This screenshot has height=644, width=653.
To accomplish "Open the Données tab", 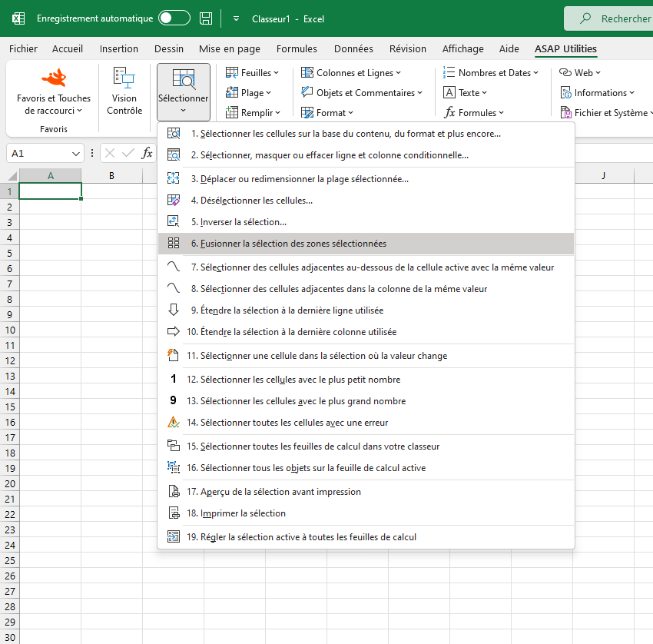I will [353, 48].
